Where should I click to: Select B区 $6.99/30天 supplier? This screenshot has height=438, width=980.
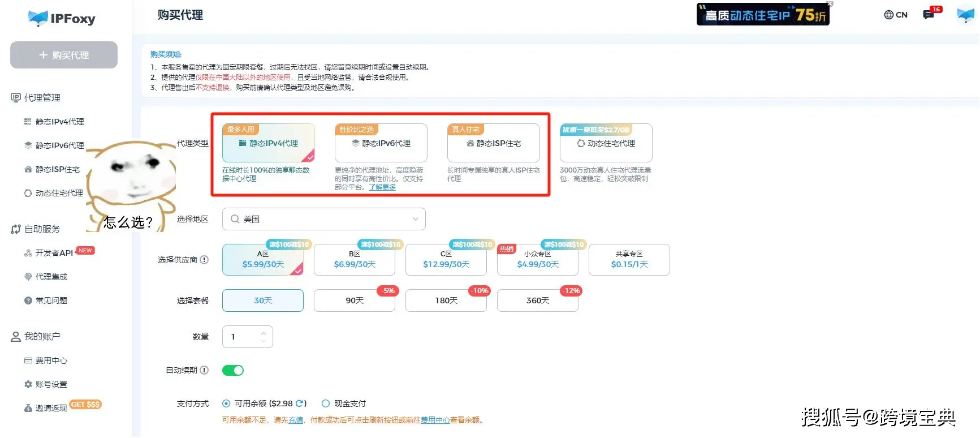(x=355, y=260)
